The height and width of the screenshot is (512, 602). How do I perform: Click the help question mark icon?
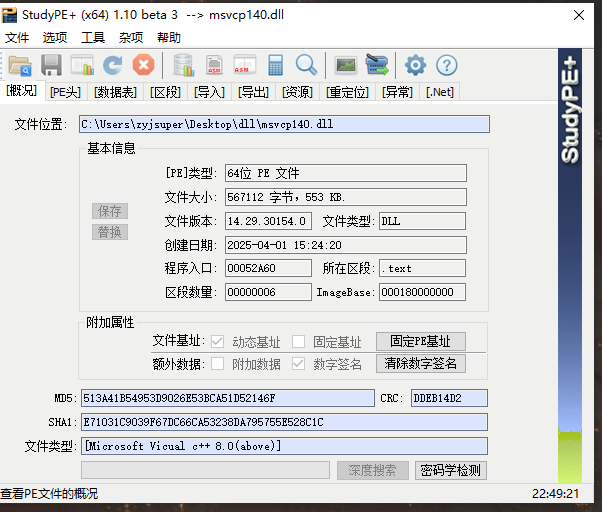[x=447, y=65]
